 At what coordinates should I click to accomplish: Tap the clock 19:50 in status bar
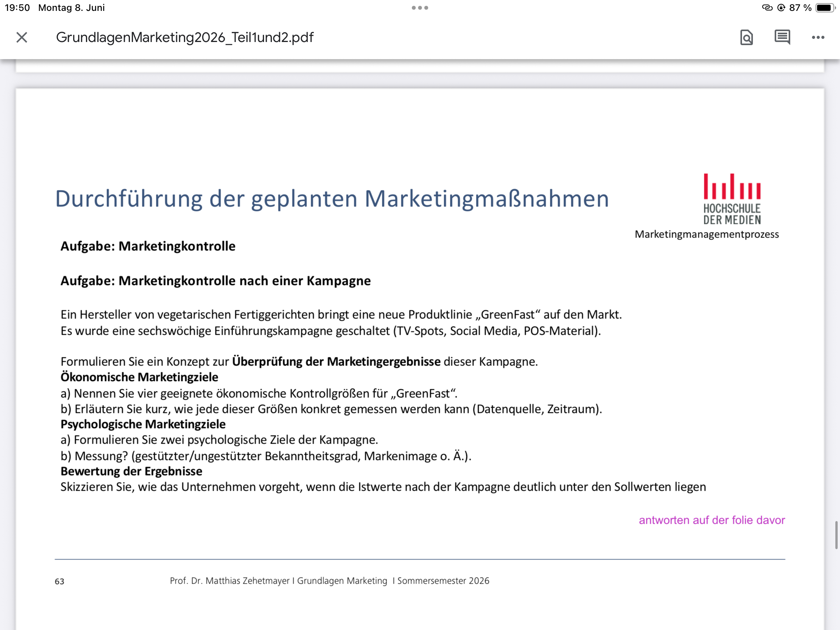tap(17, 8)
